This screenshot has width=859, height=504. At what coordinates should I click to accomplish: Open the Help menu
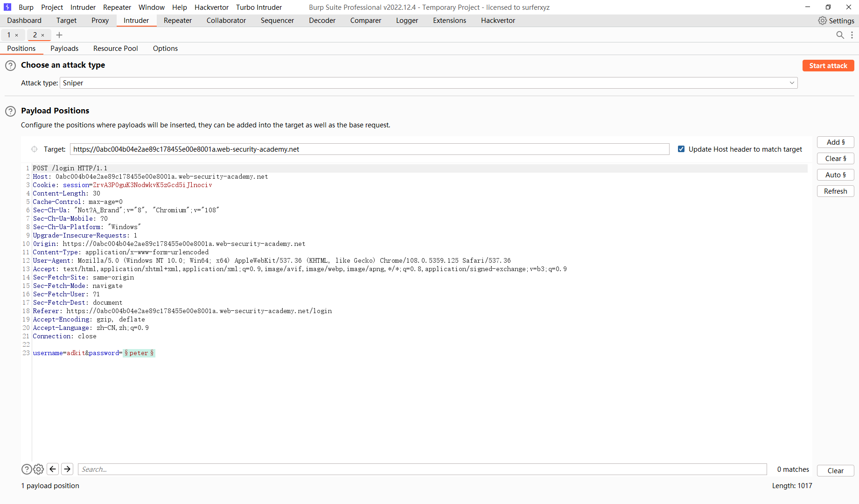click(x=179, y=7)
